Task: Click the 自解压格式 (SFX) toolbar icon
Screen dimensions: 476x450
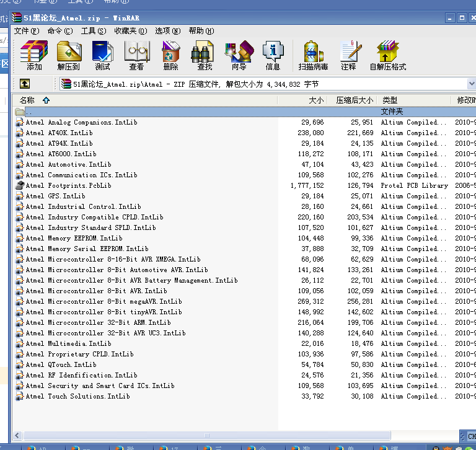Action: [388, 55]
